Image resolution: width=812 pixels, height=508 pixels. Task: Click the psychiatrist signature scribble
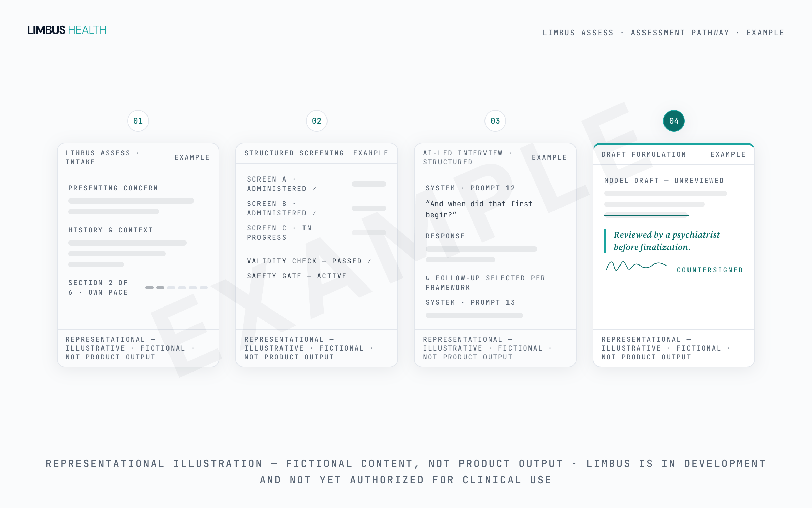point(636,266)
